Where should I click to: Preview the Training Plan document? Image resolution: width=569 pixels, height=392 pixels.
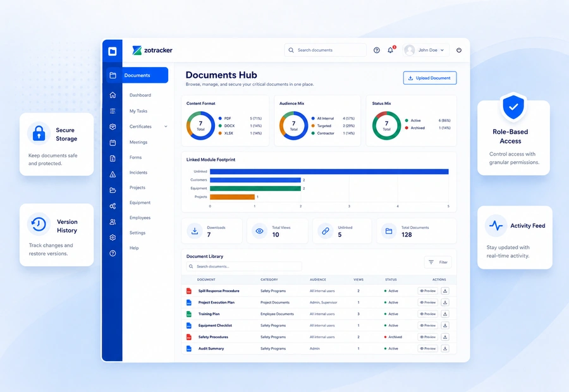[x=428, y=314]
